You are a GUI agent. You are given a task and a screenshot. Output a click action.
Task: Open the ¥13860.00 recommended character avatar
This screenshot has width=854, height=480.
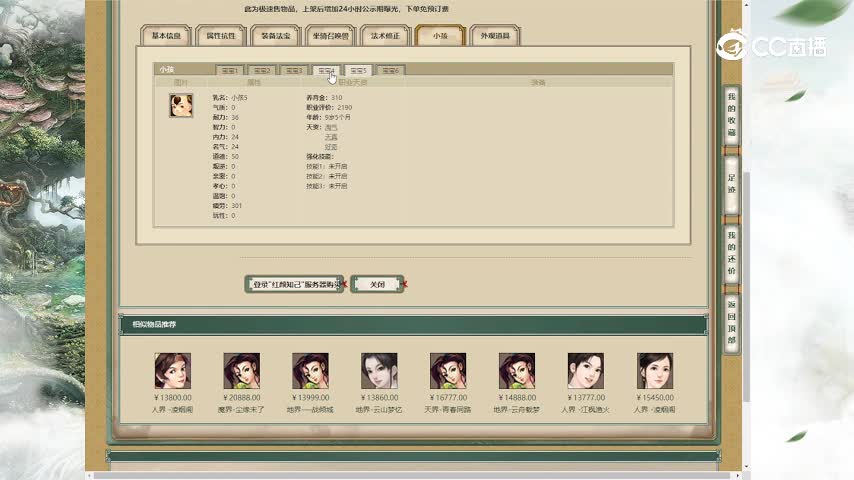coord(379,370)
